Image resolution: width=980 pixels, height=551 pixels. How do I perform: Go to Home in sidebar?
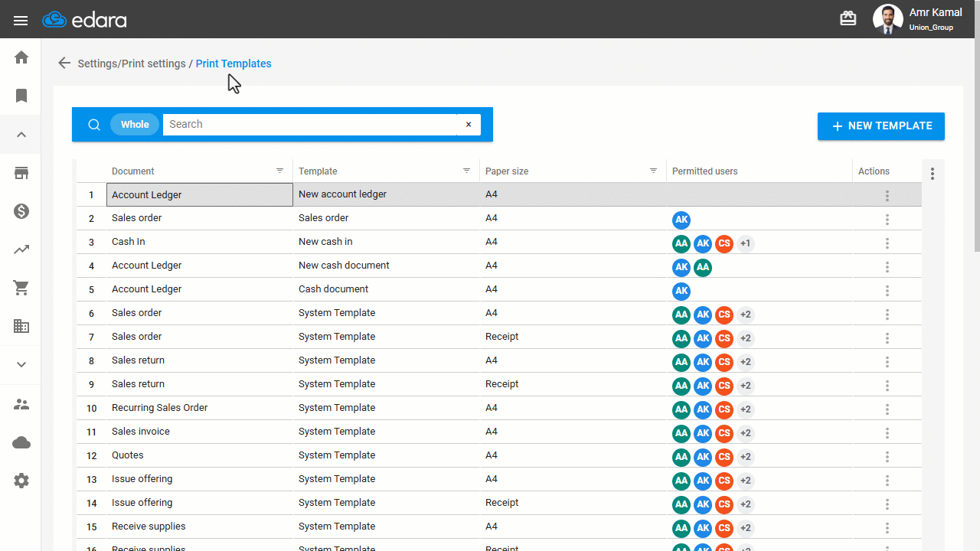pyautogui.click(x=21, y=57)
